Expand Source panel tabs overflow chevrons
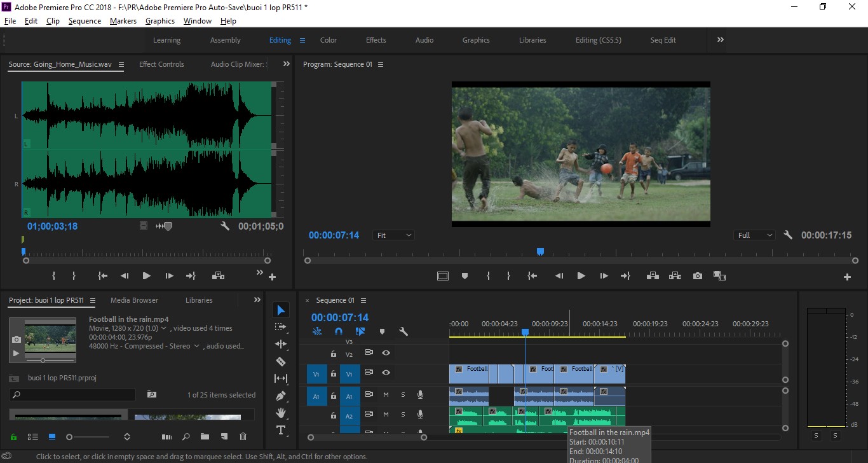 [x=286, y=64]
